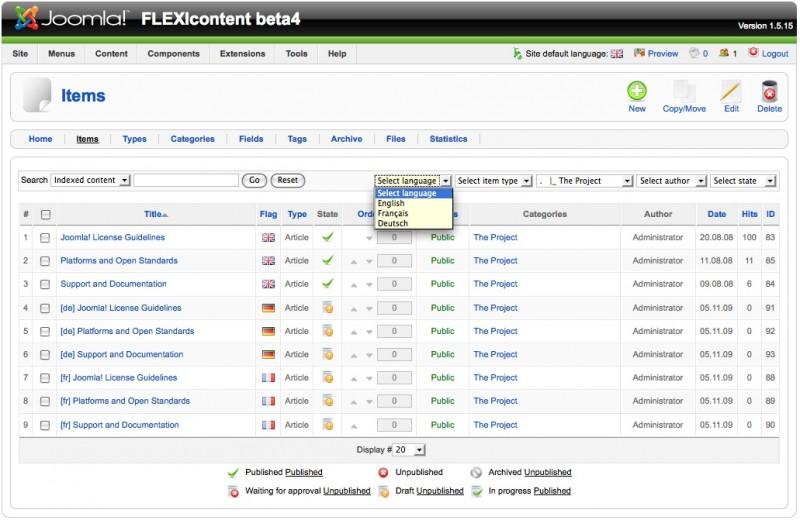800x520 pixels.
Task: Switch to the Statistics tab
Action: point(448,139)
